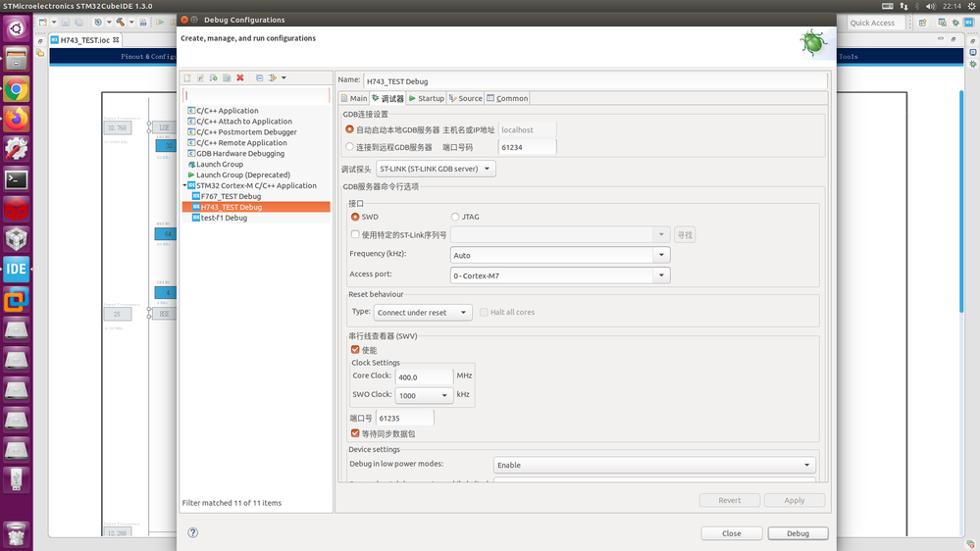Switch to Debug perspective bug icon
Screen dimensions: 980x551
point(955,23)
